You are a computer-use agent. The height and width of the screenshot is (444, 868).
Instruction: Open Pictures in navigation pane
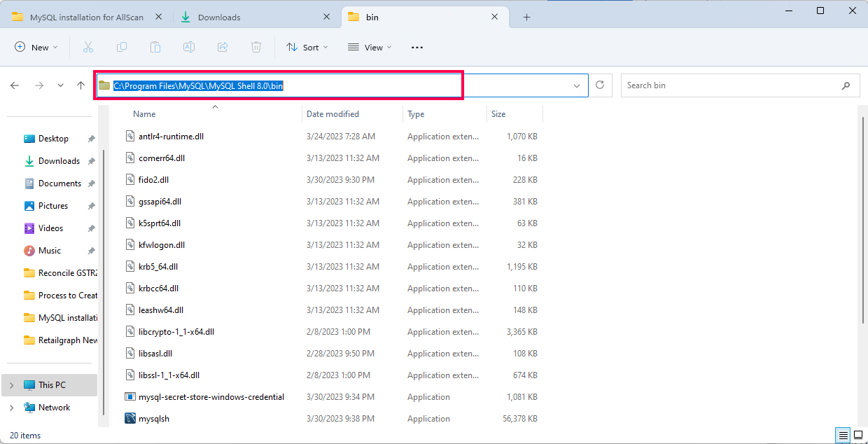(53, 206)
